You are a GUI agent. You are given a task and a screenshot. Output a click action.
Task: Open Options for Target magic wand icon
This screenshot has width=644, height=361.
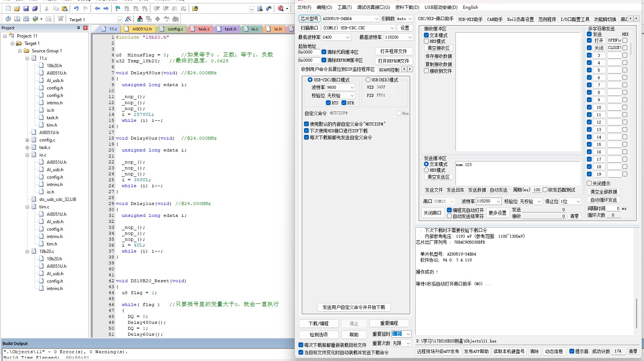click(128, 19)
